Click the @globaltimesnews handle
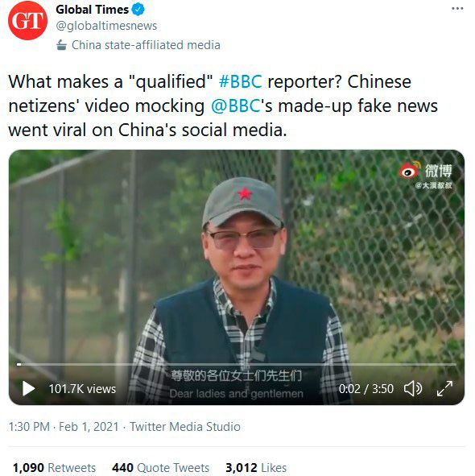 coord(106,26)
